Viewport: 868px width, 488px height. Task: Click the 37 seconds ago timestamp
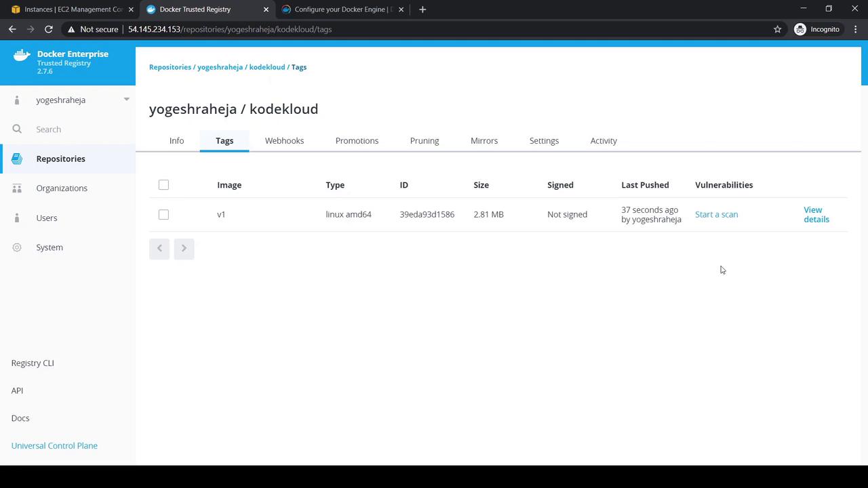coord(650,210)
